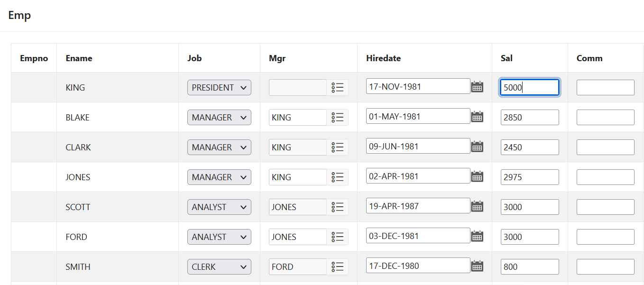Open the manager list of values for SCOTT
This screenshot has height=285, width=644.
[338, 207]
